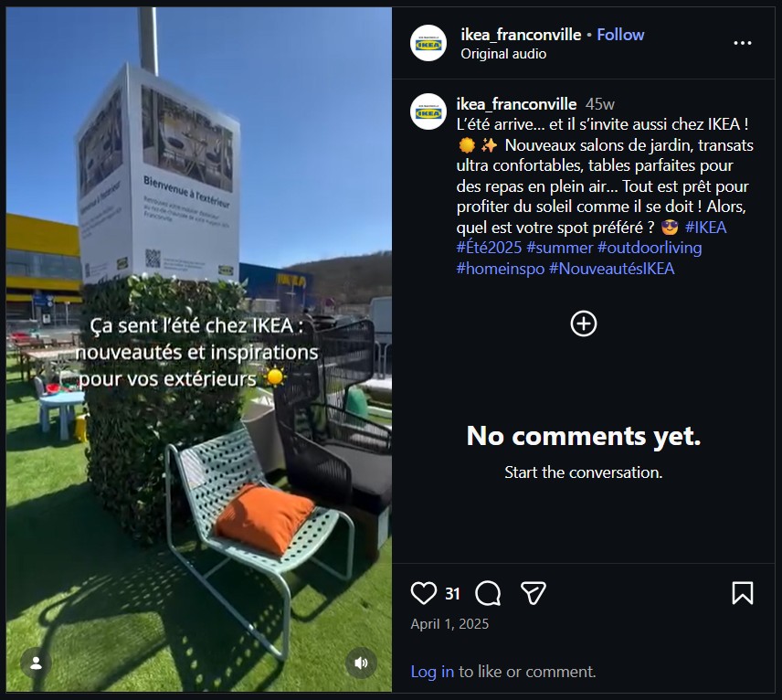Open the #NouveautésIKEA hashtag
The image size is (782, 700).
point(611,269)
